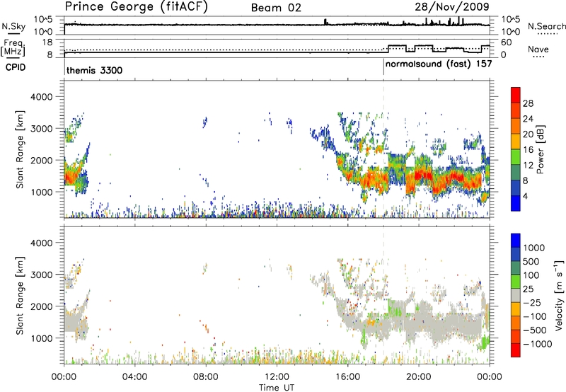Click the '60' Nave axis tick label
566x392 pixels.
[x=507, y=42]
